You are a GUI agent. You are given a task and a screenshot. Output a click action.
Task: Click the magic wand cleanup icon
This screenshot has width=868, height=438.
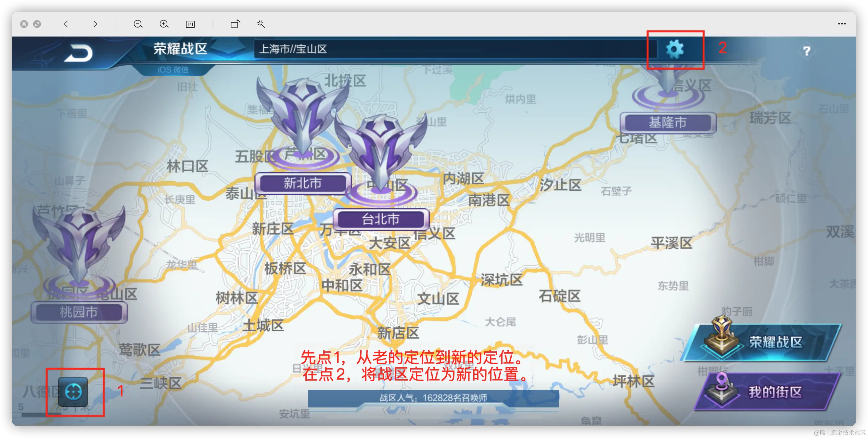pos(261,24)
